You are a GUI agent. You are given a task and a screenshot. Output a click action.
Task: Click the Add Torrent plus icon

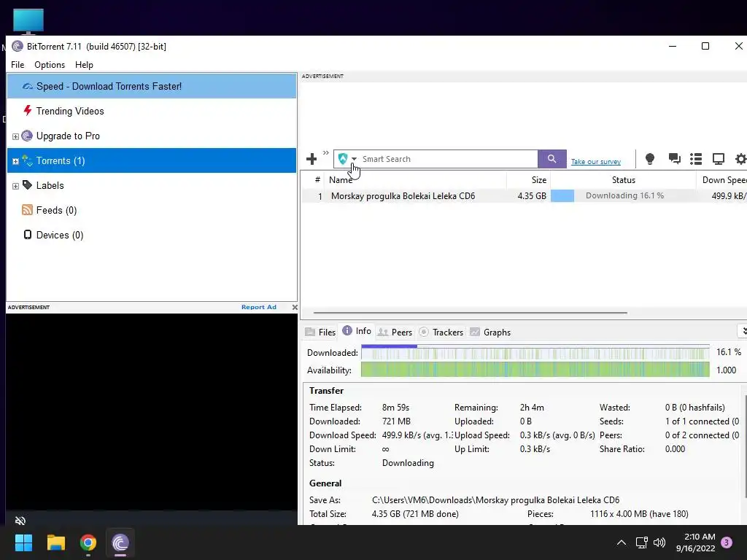pos(311,159)
